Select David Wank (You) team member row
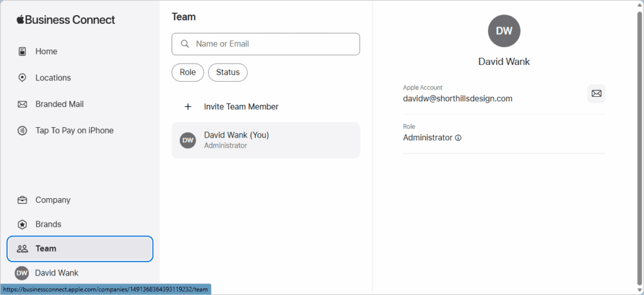This screenshot has height=295, width=644. (x=265, y=140)
